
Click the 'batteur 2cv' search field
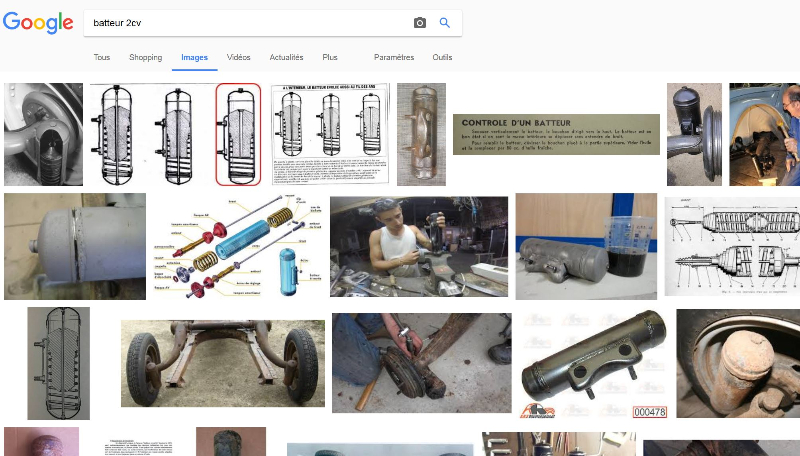[245, 23]
